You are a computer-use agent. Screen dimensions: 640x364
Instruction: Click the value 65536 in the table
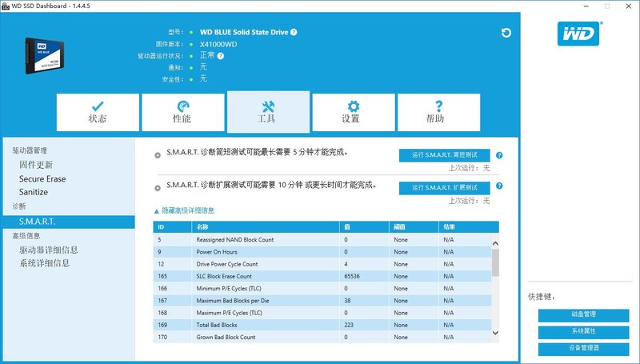[x=352, y=276]
